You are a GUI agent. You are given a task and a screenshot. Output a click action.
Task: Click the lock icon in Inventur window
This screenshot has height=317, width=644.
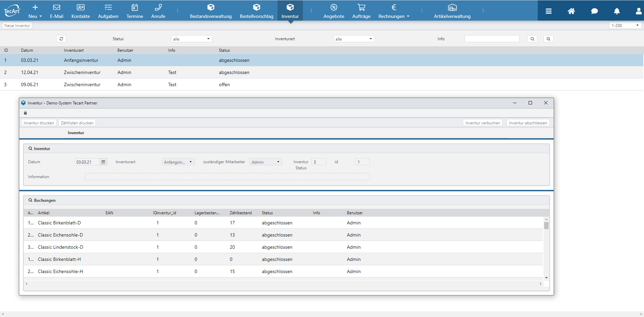point(25,113)
